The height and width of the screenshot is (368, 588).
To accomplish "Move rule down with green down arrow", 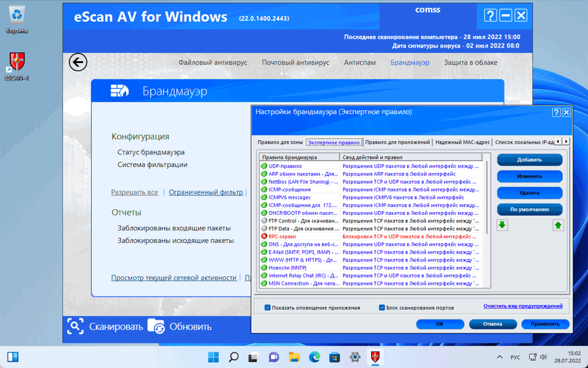I will click(x=502, y=225).
